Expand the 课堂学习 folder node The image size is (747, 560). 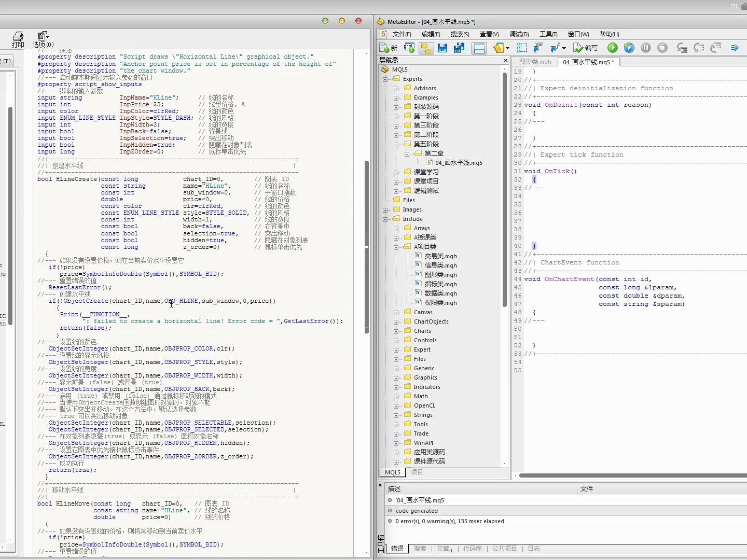[396, 172]
